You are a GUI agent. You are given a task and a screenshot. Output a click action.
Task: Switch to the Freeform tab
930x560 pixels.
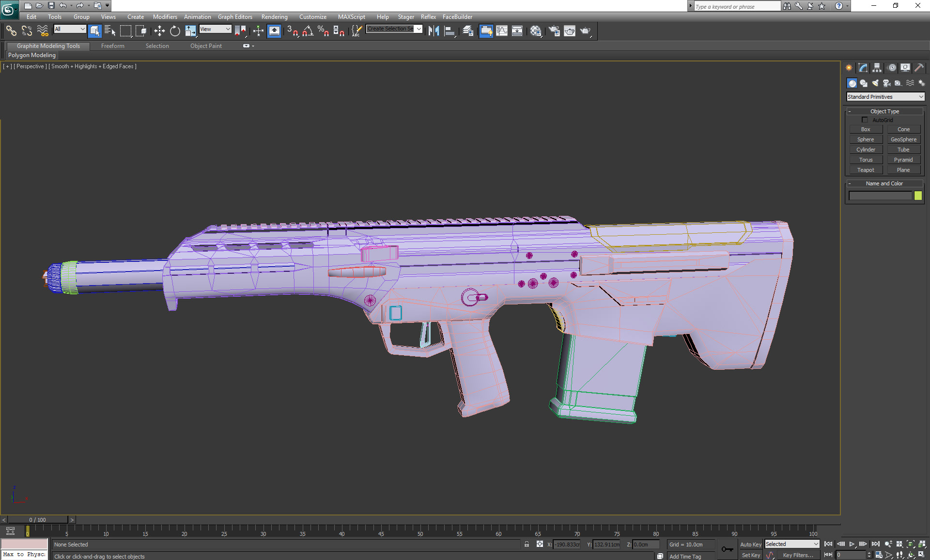click(x=112, y=45)
